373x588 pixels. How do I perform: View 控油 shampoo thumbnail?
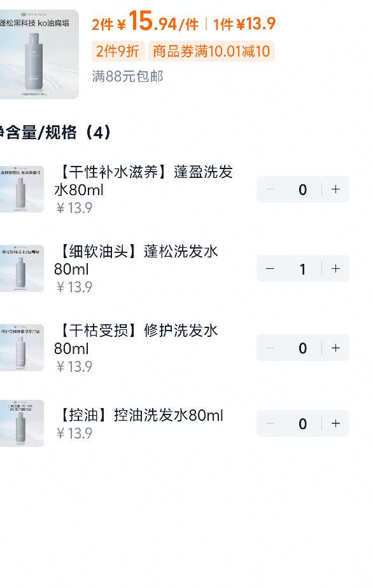coord(22,423)
